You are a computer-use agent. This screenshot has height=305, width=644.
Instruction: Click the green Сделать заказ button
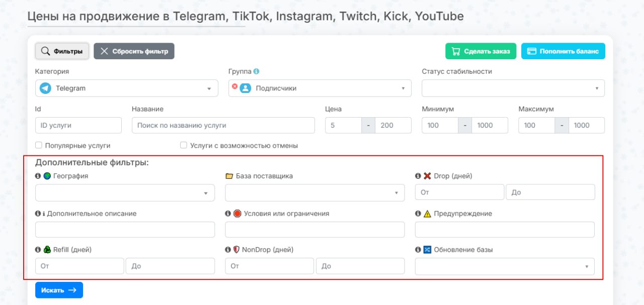pos(480,51)
